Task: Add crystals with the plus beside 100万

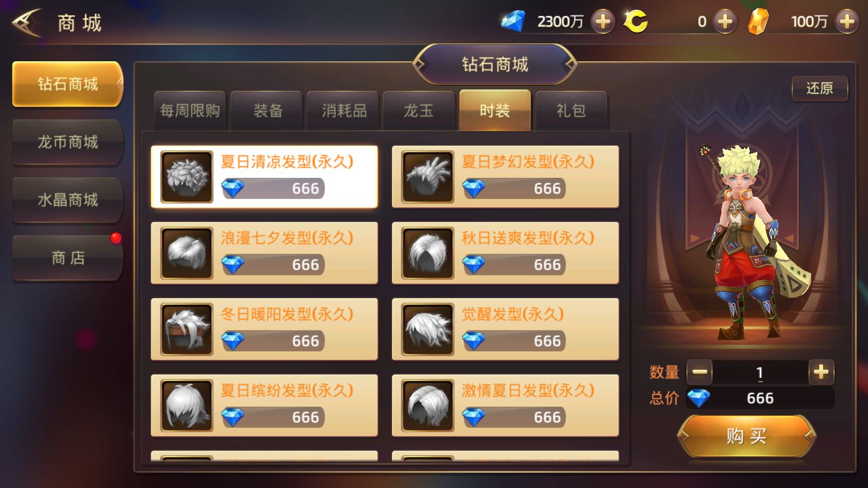Action: [x=847, y=22]
